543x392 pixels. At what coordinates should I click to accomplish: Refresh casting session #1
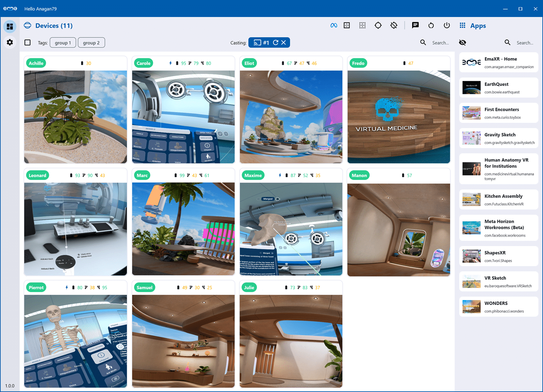[x=276, y=43]
